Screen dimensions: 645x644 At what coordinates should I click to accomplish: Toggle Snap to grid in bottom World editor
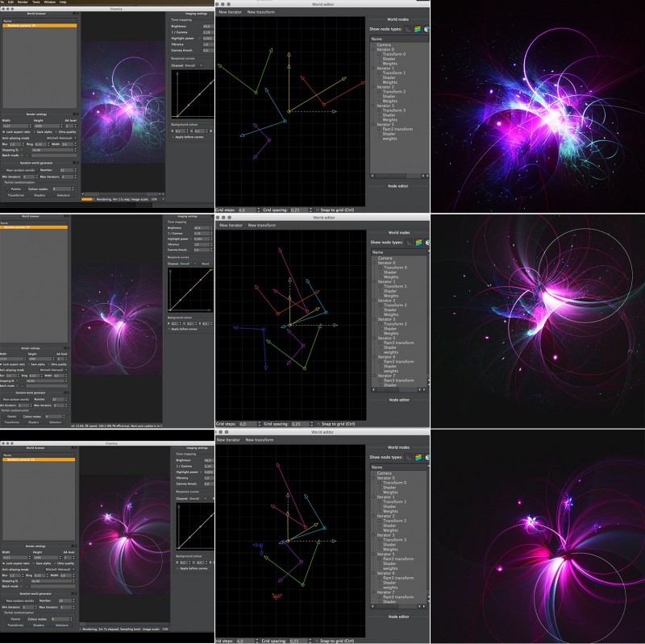[x=317, y=641]
